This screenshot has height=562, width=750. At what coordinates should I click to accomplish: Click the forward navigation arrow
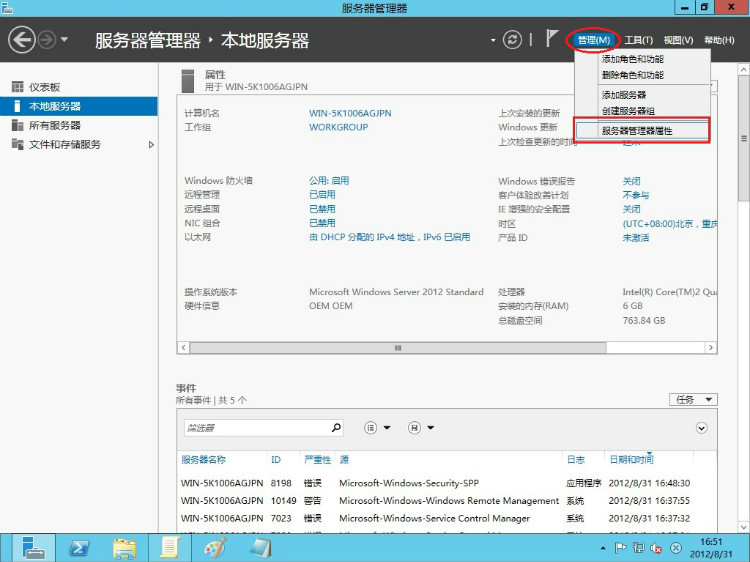point(47,39)
